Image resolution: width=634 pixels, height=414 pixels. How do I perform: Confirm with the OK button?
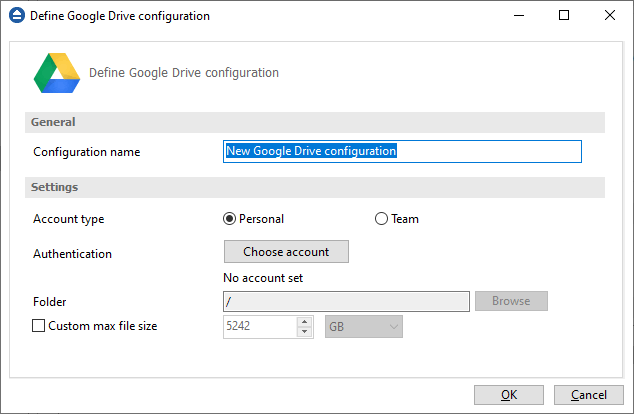[x=509, y=395]
